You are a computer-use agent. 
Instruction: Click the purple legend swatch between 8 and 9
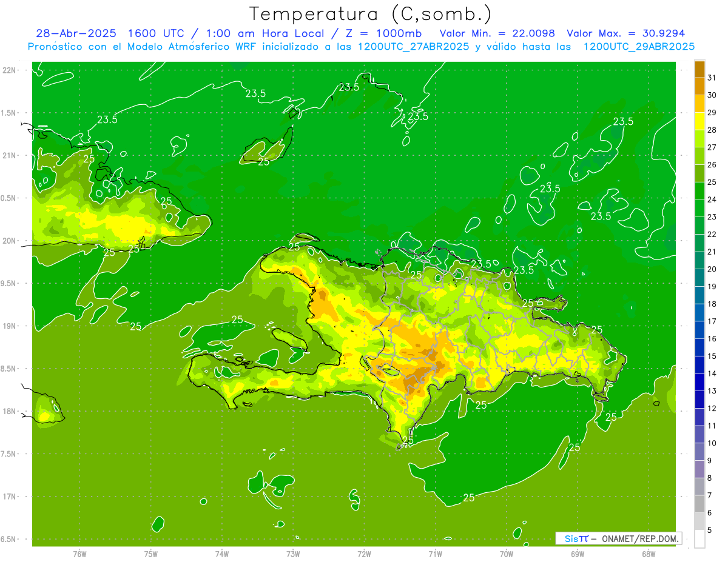(x=699, y=469)
